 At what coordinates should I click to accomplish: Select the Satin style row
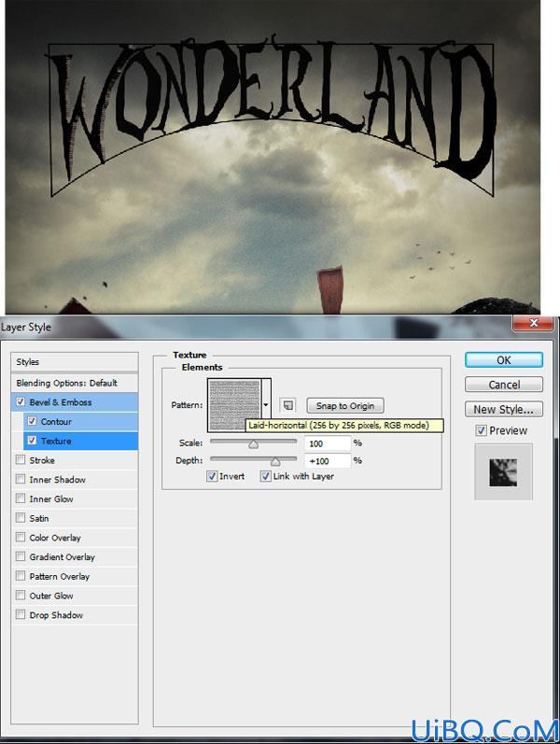click(x=75, y=518)
